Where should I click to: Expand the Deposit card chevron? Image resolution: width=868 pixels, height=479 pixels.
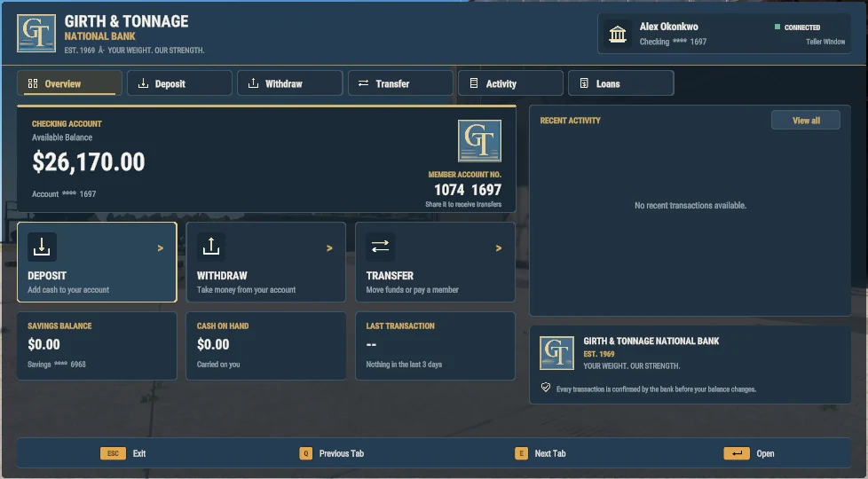pyautogui.click(x=161, y=248)
